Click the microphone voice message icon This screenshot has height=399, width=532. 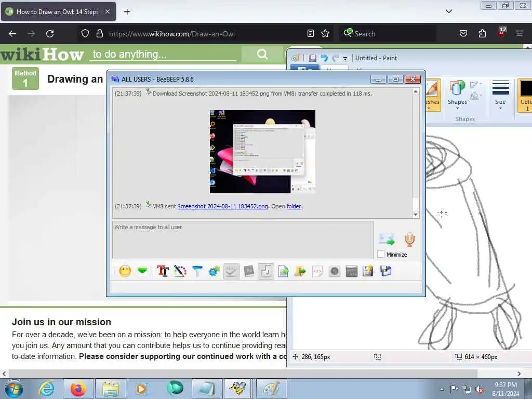coord(410,240)
